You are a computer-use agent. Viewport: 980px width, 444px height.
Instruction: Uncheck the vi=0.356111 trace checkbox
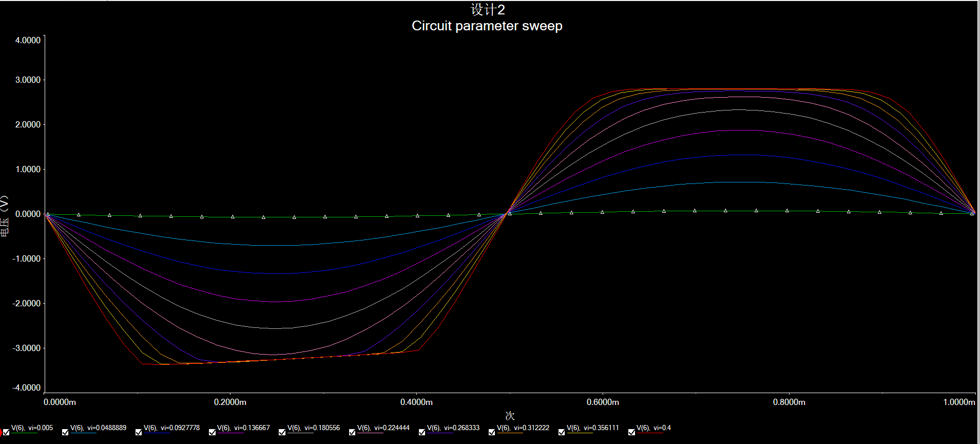(562, 432)
